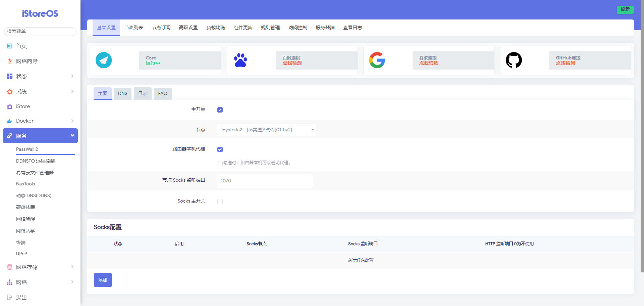The width and height of the screenshot is (644, 306).
Task: Click the 搜索菜单 search field
Action: [40, 31]
